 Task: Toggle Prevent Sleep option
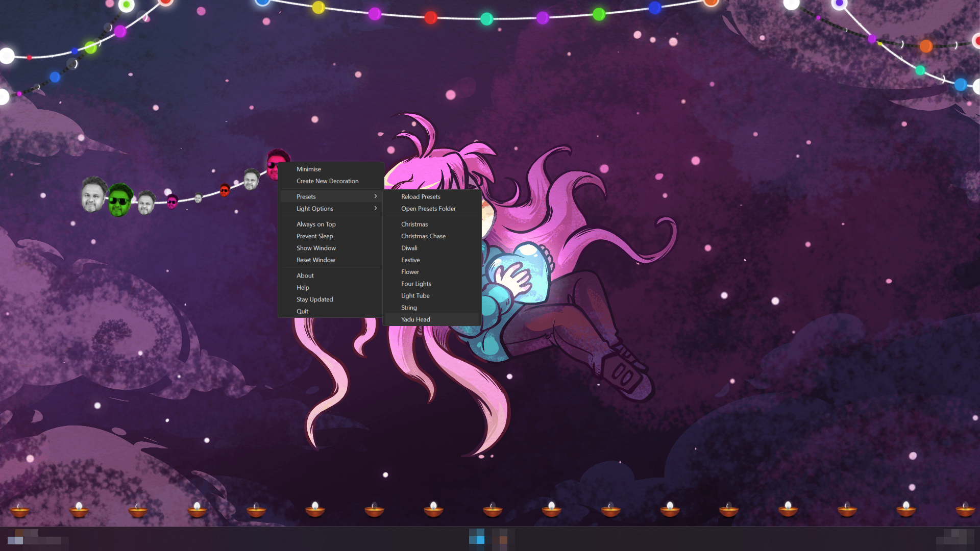point(314,236)
